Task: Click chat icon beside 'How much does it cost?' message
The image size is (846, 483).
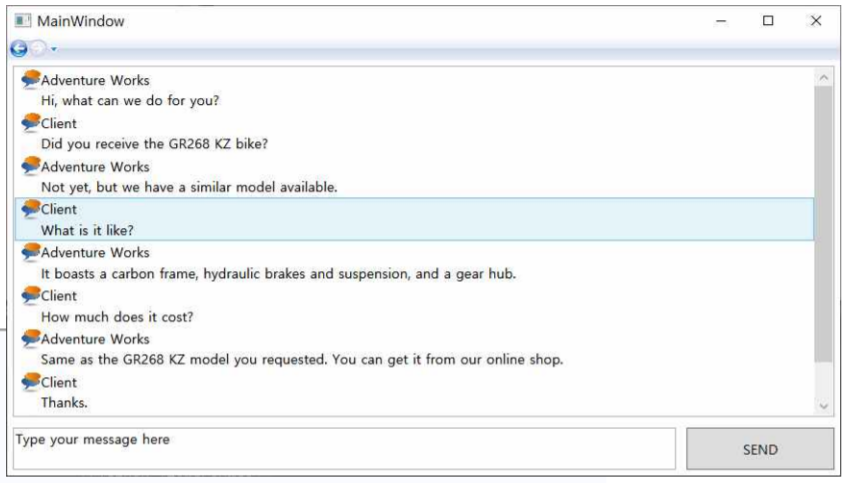Action: [x=31, y=296]
